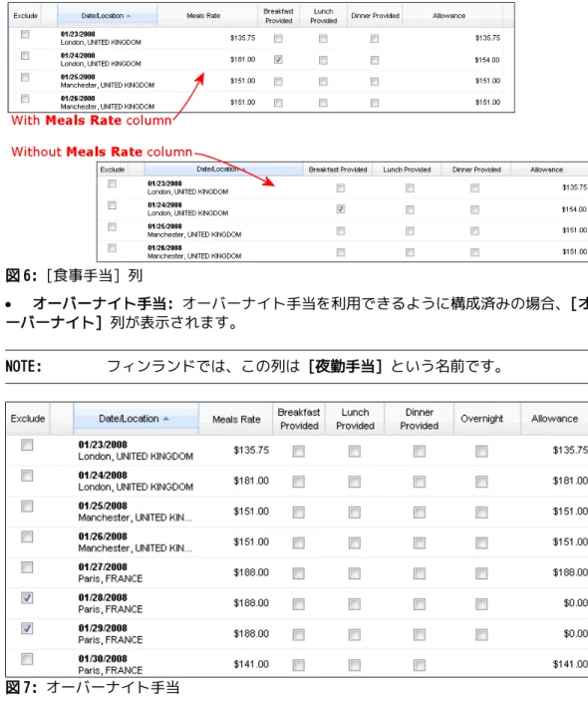Click Lunch Provided header in table without Meals Rate

(407, 170)
